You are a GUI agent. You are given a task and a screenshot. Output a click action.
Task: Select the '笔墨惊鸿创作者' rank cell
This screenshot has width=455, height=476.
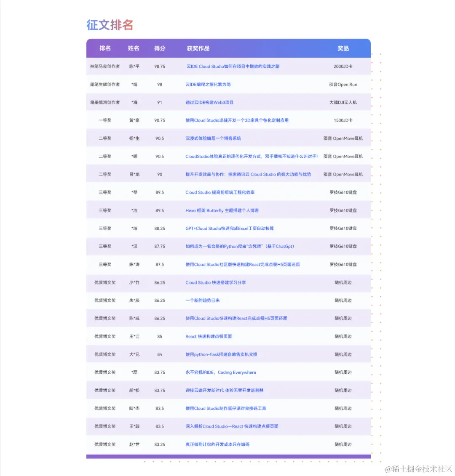105,103
